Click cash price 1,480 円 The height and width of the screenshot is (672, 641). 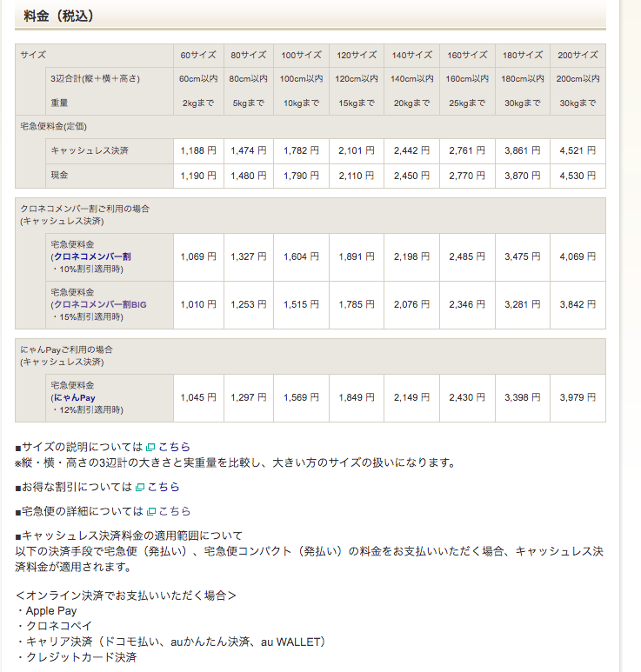pyautogui.click(x=249, y=176)
